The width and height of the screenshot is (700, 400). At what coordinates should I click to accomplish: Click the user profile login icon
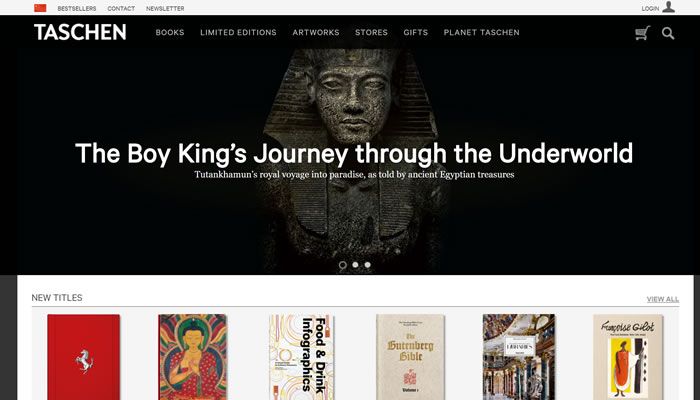668,7
